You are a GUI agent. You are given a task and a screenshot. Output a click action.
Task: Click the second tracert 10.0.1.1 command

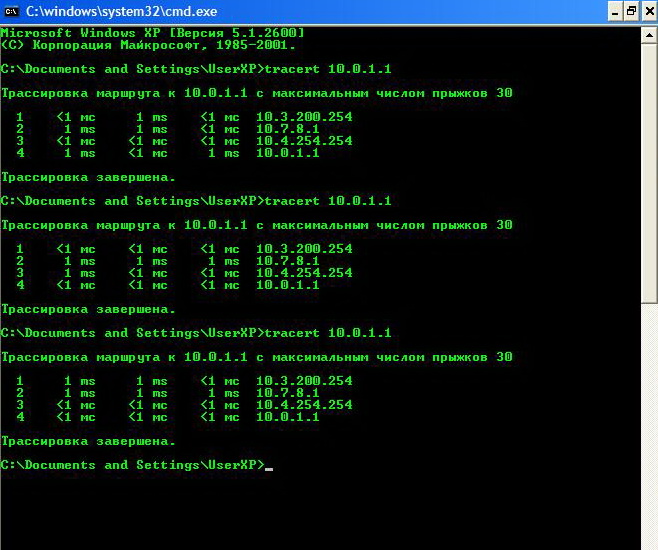328,201
